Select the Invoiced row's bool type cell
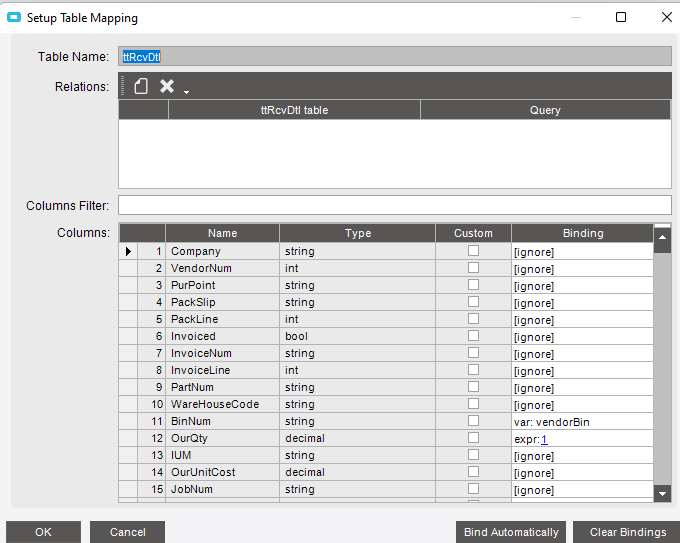Screen dimensions: 680x543 click(x=357, y=336)
